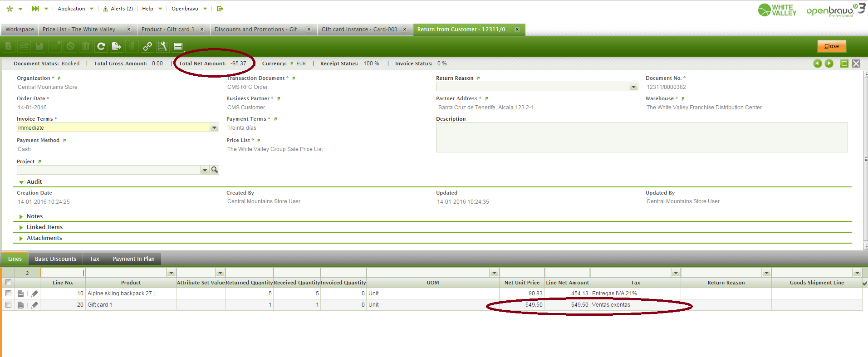
Task: Go to previous record with green arrow
Action: pyautogui.click(x=817, y=64)
